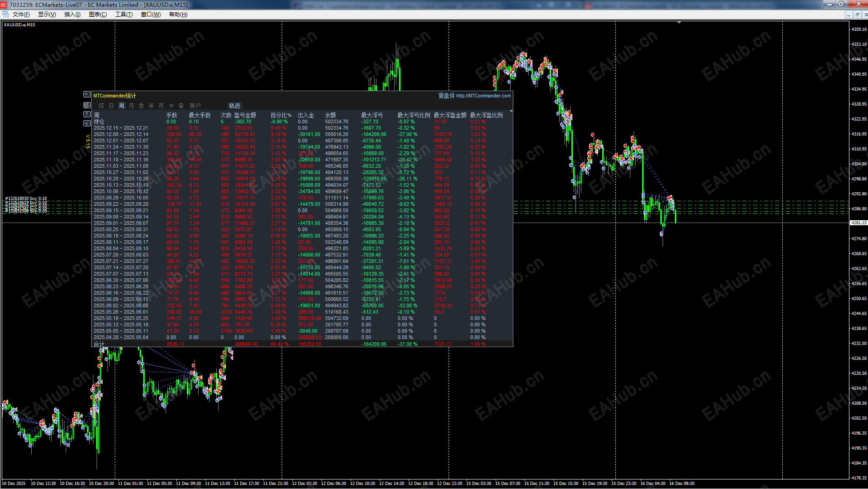
Task: Click the EC application logo in title bar
Action: 4,5
